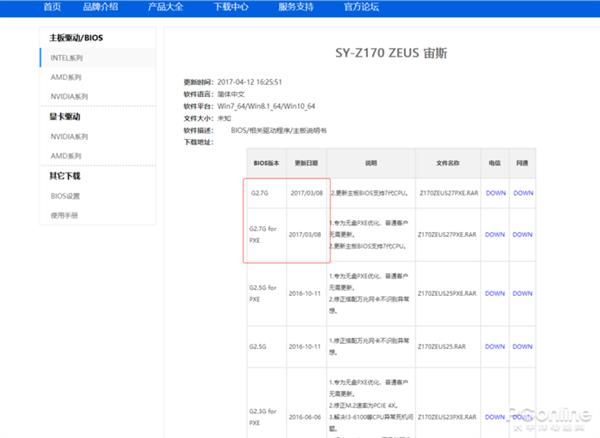Viewport: 600px width, 438px height.
Task: Choose AMD系列 under 显卡驱动
Action: pyautogui.click(x=67, y=156)
